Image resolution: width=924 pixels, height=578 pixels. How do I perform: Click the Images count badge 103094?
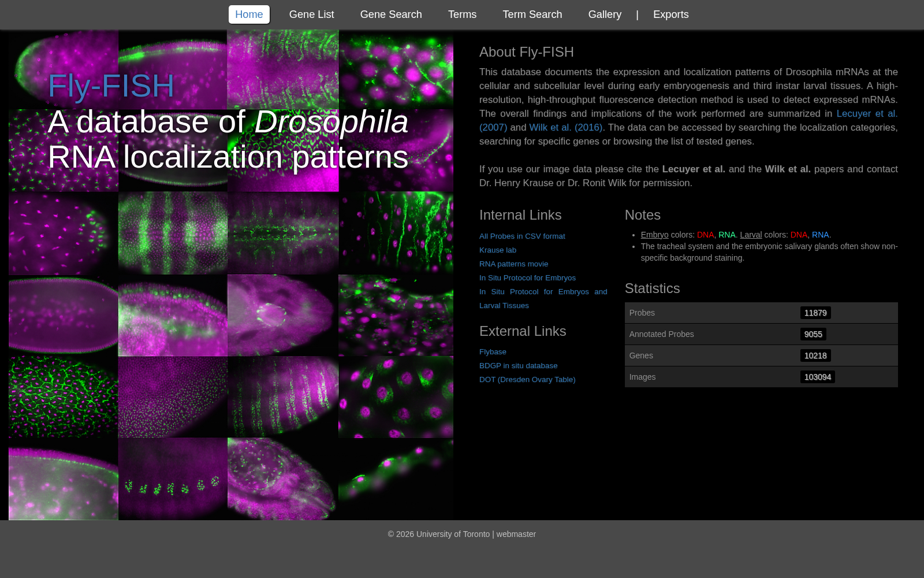click(x=818, y=377)
